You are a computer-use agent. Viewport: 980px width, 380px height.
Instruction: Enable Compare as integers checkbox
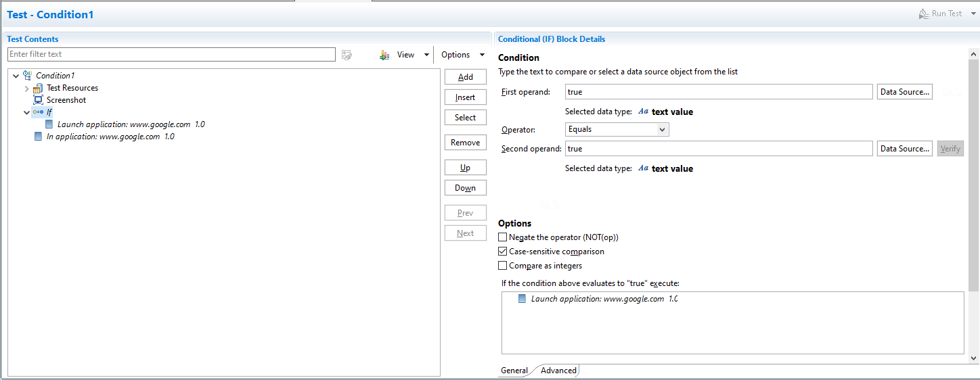tap(503, 266)
